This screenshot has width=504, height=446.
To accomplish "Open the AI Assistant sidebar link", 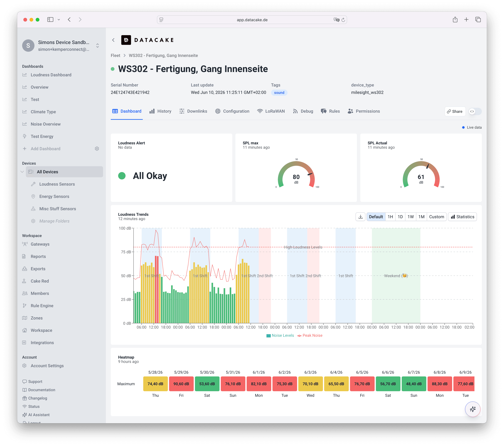I will coord(39,415).
